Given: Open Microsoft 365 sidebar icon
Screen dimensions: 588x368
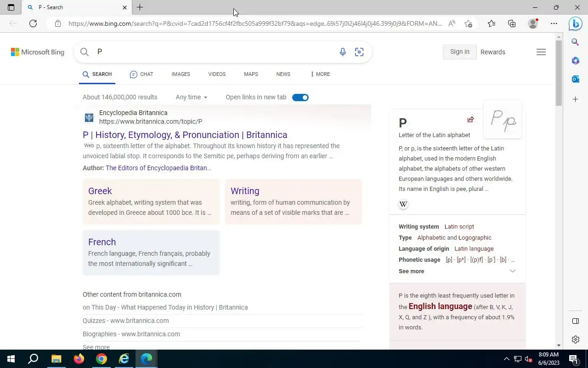Looking at the screenshot, I should pos(575,61).
